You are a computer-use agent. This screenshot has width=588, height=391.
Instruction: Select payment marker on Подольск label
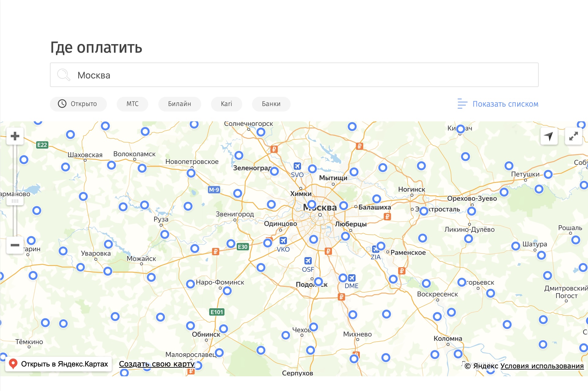318,281
